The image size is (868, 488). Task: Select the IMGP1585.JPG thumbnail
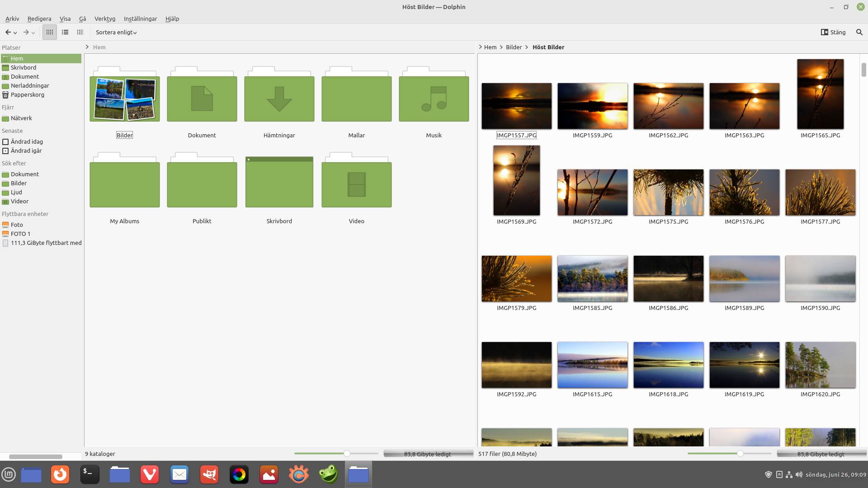click(x=592, y=279)
